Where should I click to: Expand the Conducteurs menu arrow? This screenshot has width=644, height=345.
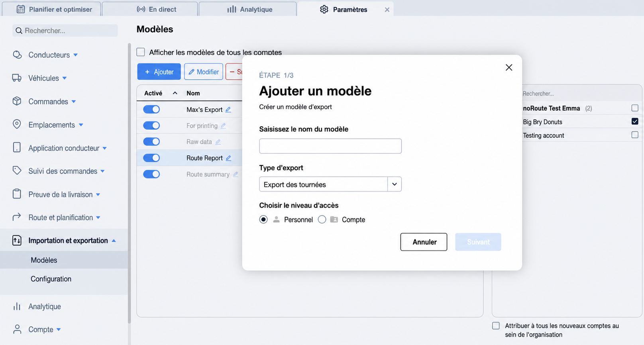[76, 55]
